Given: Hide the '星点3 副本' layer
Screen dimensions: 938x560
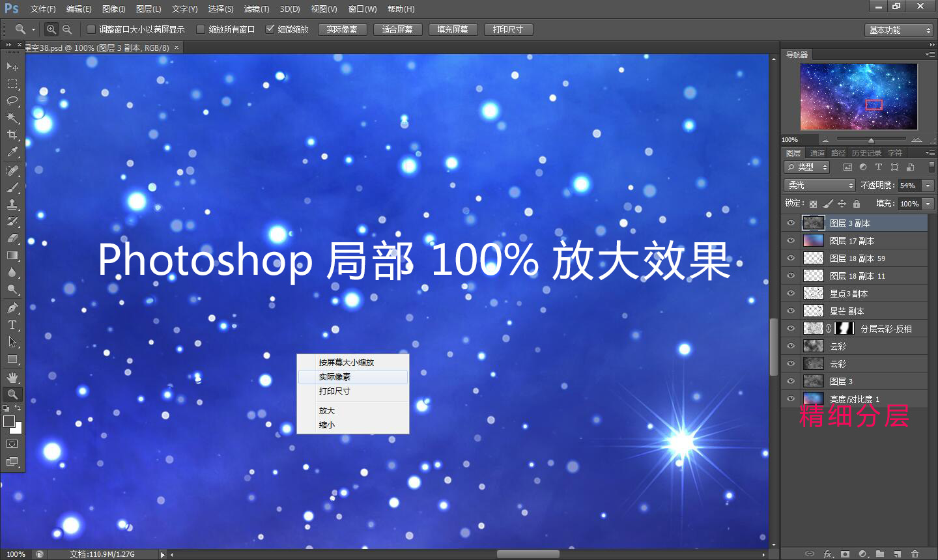Looking at the screenshot, I should [x=791, y=294].
